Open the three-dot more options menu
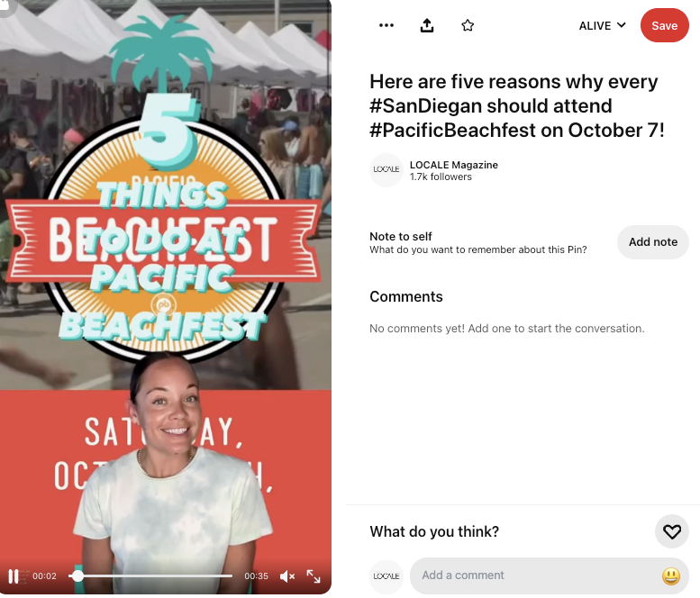This screenshot has width=700, height=598. pos(386,25)
